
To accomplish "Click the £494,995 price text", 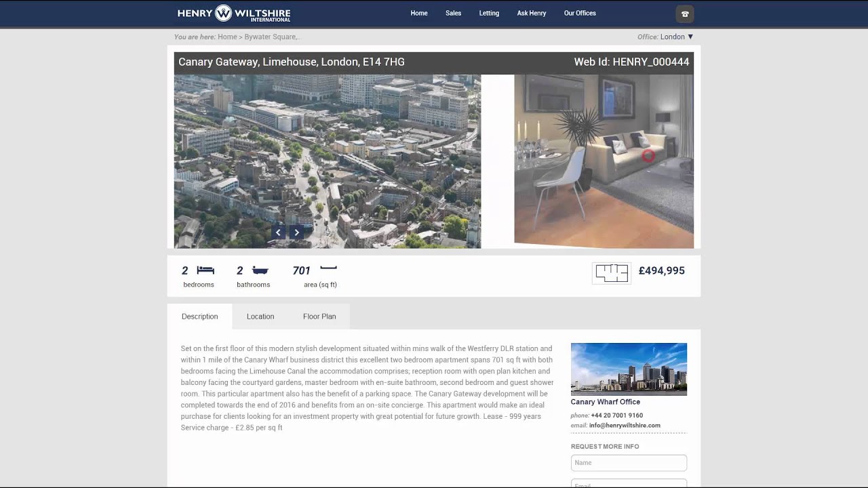I will click(662, 270).
